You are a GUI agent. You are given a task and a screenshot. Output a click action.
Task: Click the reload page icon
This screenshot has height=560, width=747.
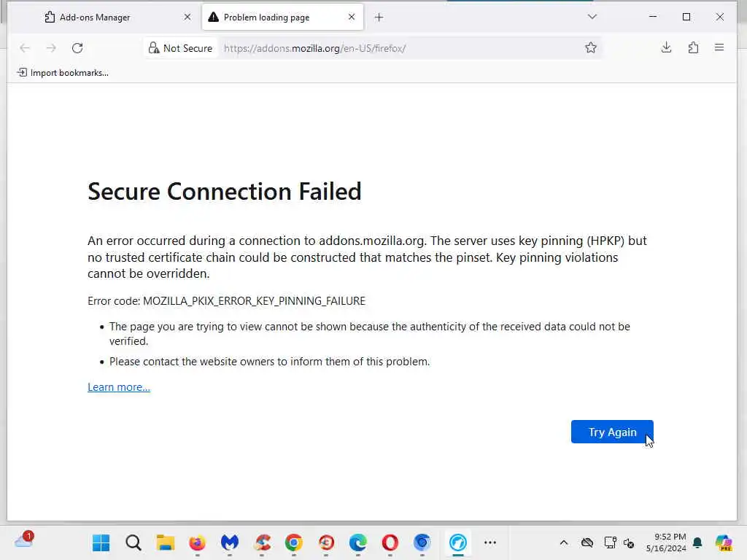[77, 48]
